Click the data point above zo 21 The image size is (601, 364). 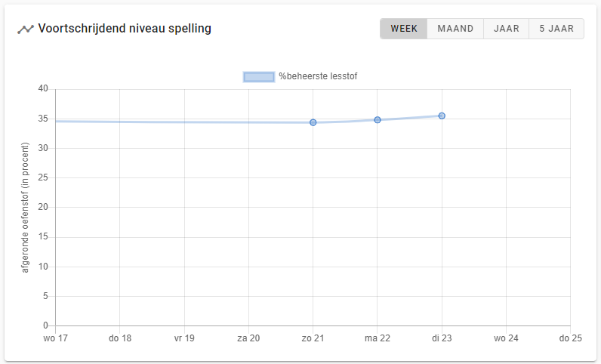point(313,122)
